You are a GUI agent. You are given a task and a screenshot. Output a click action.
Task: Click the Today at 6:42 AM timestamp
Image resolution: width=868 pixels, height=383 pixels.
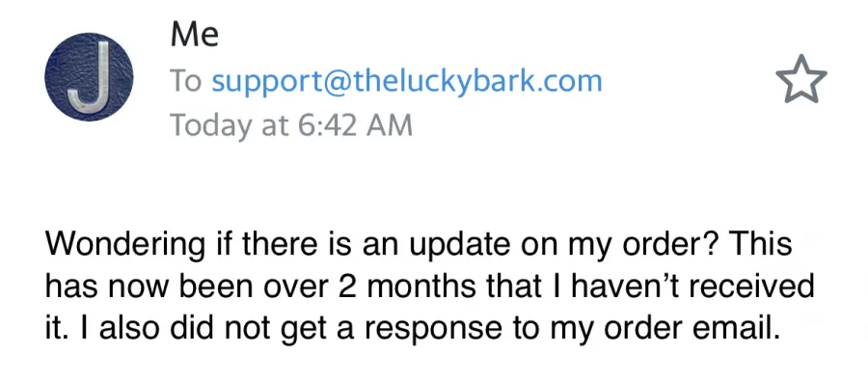coord(291,125)
